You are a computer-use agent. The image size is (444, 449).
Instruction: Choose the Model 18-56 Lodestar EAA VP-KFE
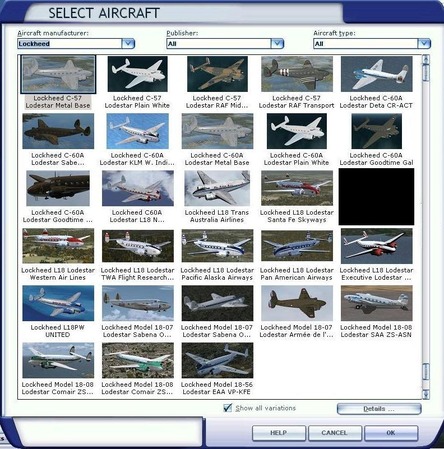(217, 360)
